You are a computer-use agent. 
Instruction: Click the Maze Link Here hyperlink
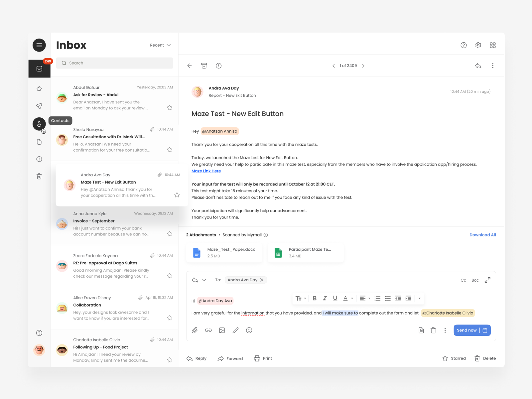click(206, 171)
